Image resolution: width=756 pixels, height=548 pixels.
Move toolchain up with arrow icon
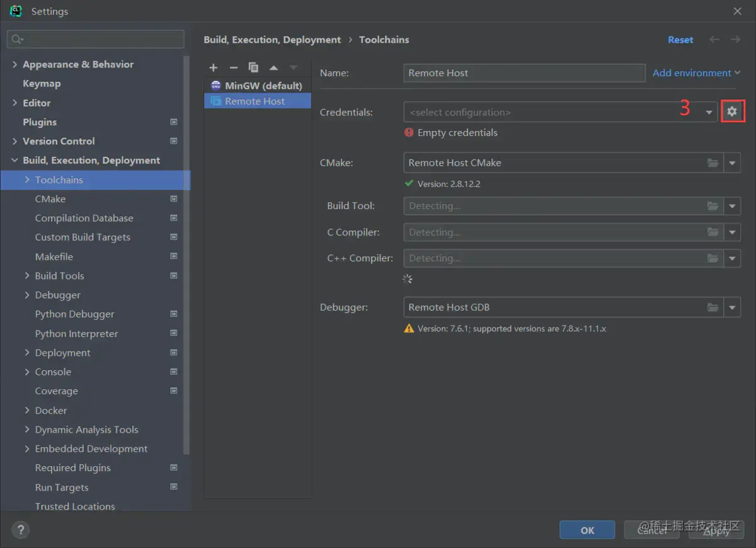coord(273,67)
